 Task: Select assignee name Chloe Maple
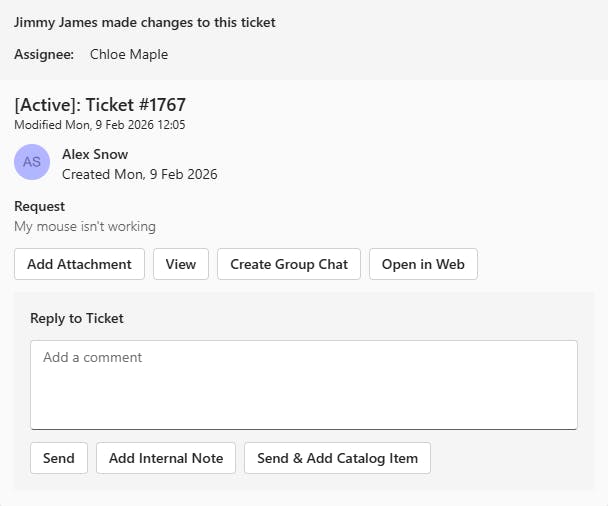pyautogui.click(x=129, y=54)
